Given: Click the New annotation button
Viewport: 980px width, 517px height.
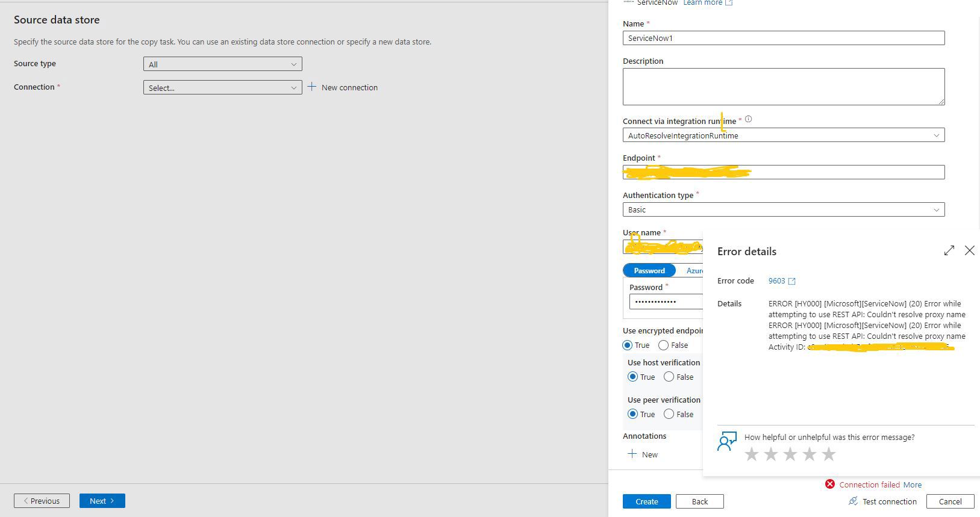Looking at the screenshot, I should pyautogui.click(x=643, y=454).
